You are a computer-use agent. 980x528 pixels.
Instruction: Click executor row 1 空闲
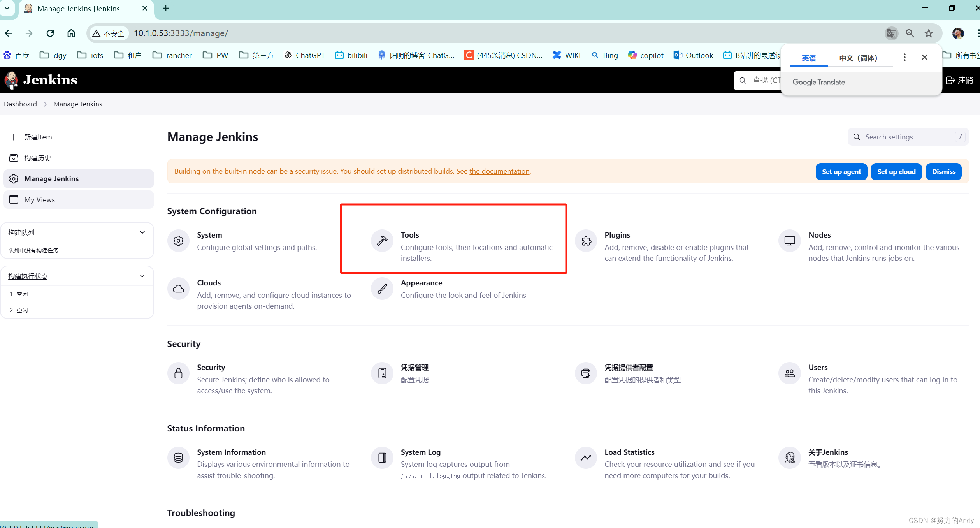click(77, 294)
